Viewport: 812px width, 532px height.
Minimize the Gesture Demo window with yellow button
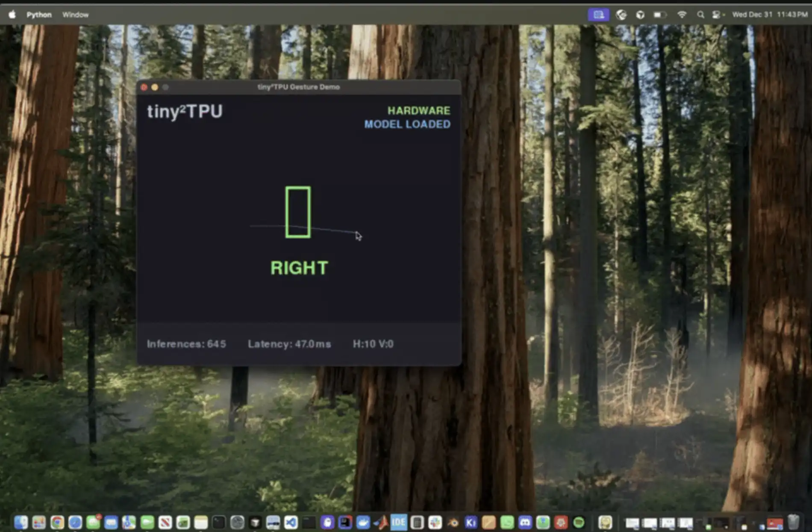pyautogui.click(x=155, y=87)
